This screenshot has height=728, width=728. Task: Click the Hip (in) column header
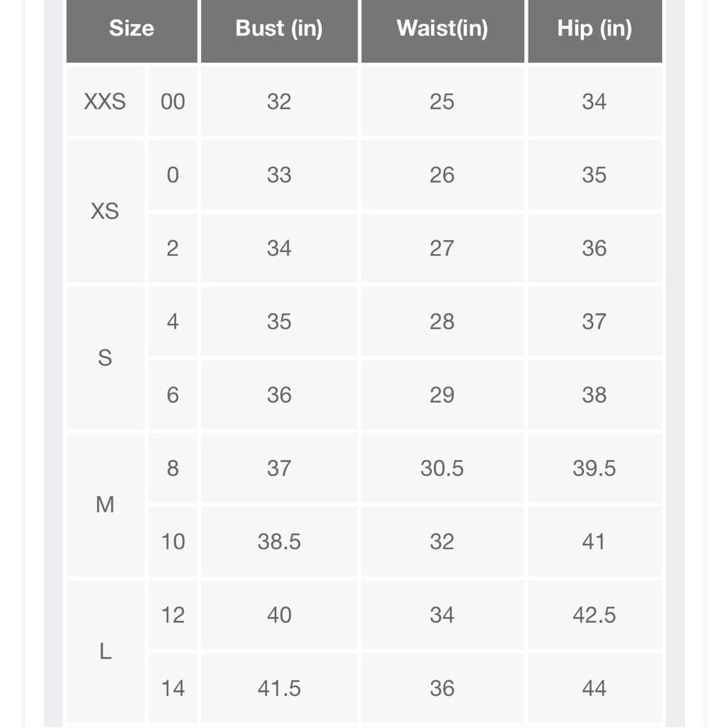pyautogui.click(x=595, y=29)
